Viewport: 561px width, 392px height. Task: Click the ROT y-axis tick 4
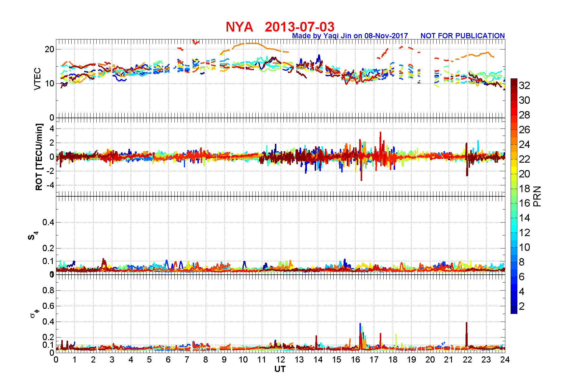tap(52, 129)
